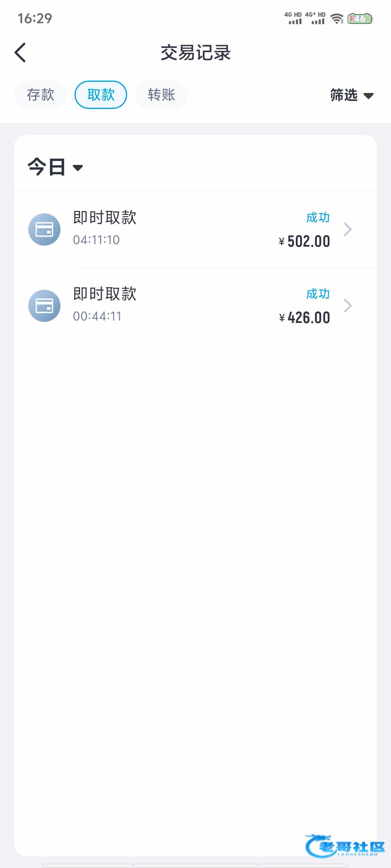Tap the ¥502.00 amount
Viewport: 391px width, 868px height.
[x=304, y=242]
